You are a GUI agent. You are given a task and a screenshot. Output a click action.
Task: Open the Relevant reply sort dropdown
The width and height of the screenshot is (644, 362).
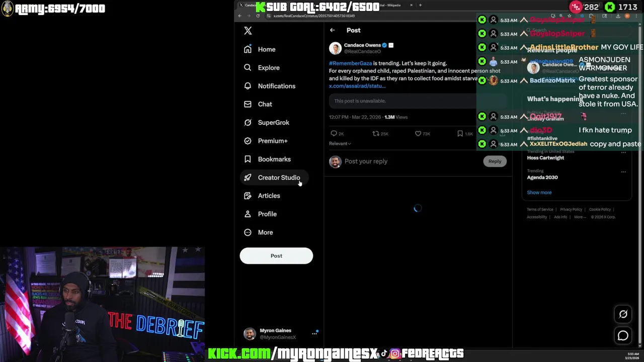coord(340,144)
